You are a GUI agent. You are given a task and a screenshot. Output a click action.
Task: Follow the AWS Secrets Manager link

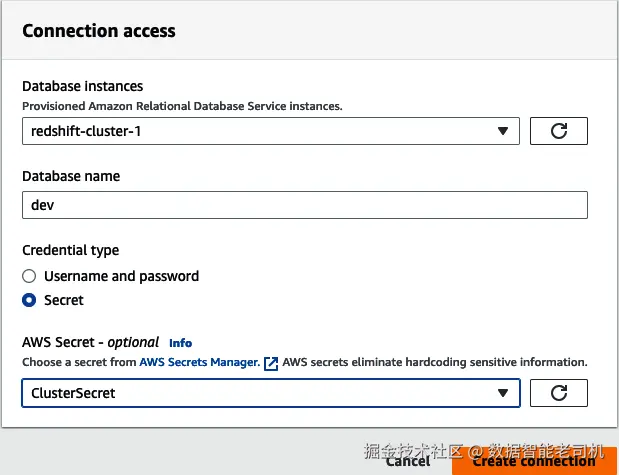tap(199, 362)
